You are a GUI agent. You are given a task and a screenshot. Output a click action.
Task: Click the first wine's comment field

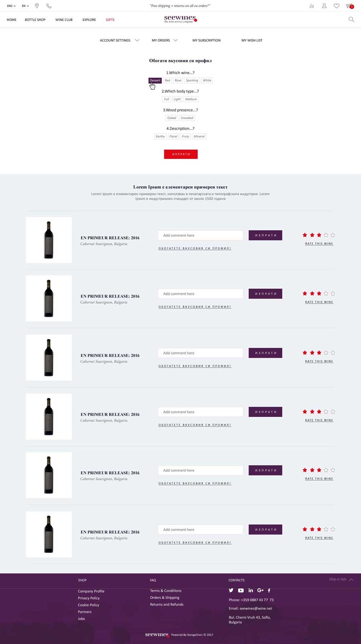[201, 236]
